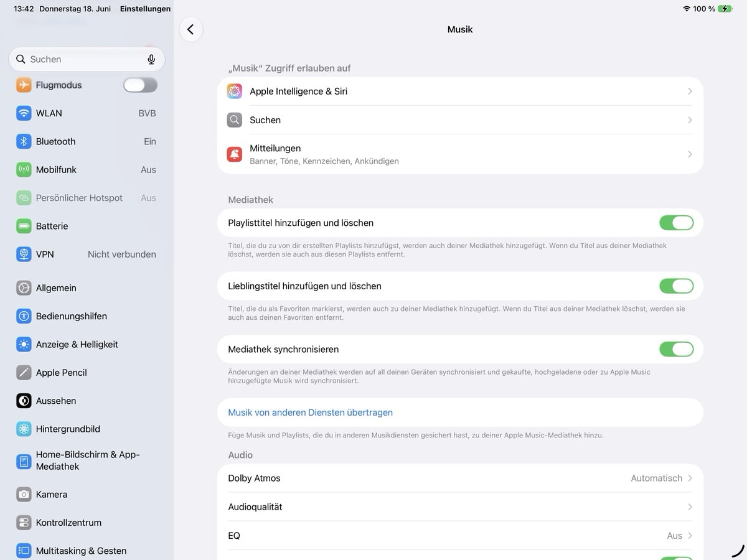
Task: Tap the Batterie icon
Action: click(x=24, y=226)
